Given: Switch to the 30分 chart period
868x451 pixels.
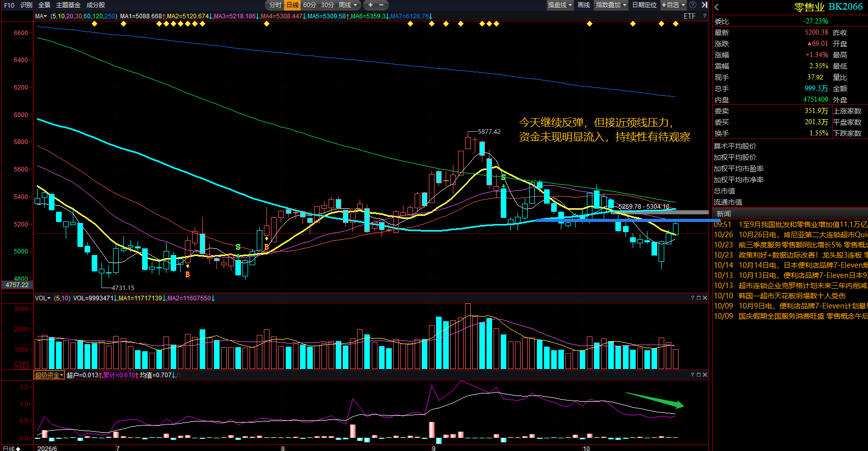Looking at the screenshot, I should [328, 5].
